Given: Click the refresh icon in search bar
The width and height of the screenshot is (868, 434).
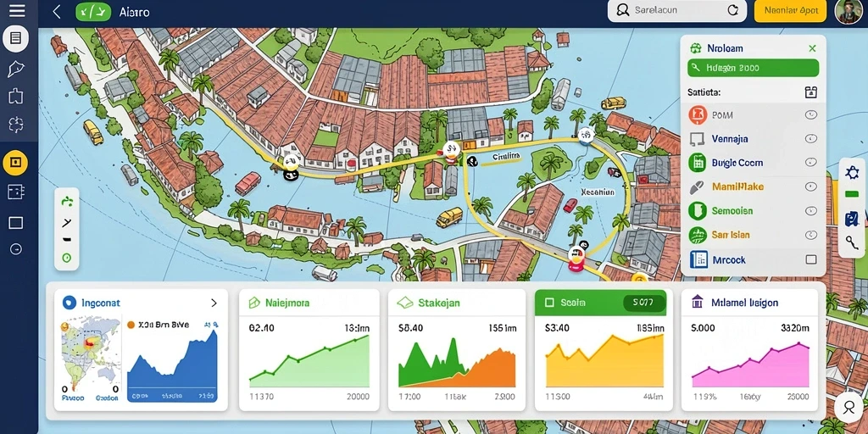Looking at the screenshot, I should click(x=732, y=10).
